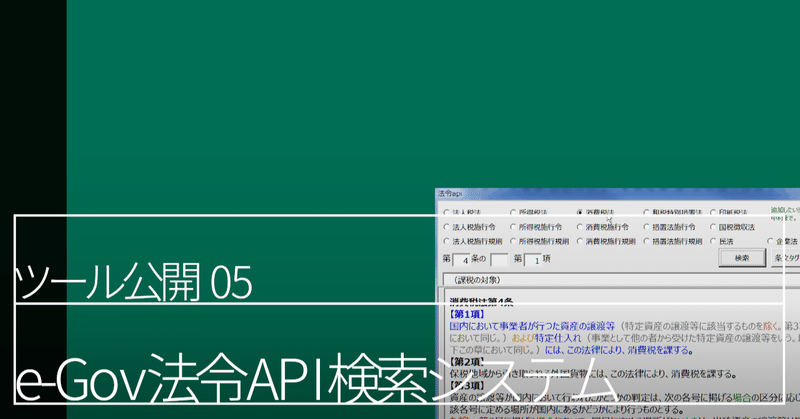Click the blue text には、この法律により、消費税を課する。
This screenshot has width=800, height=419.
[x=619, y=350]
